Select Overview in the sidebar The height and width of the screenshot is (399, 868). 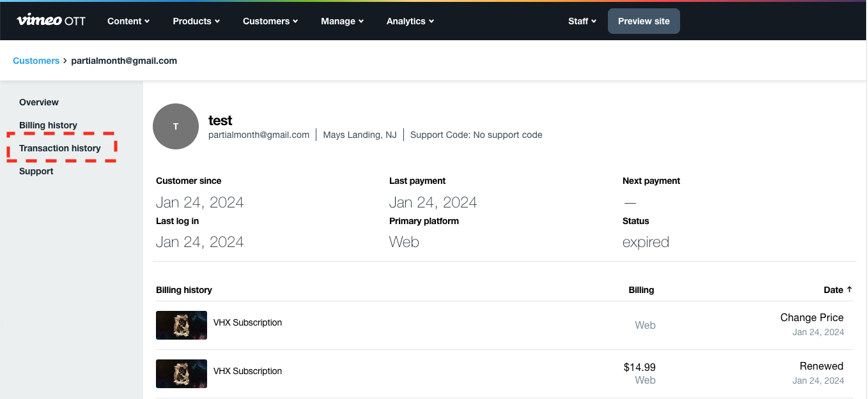pos(39,102)
